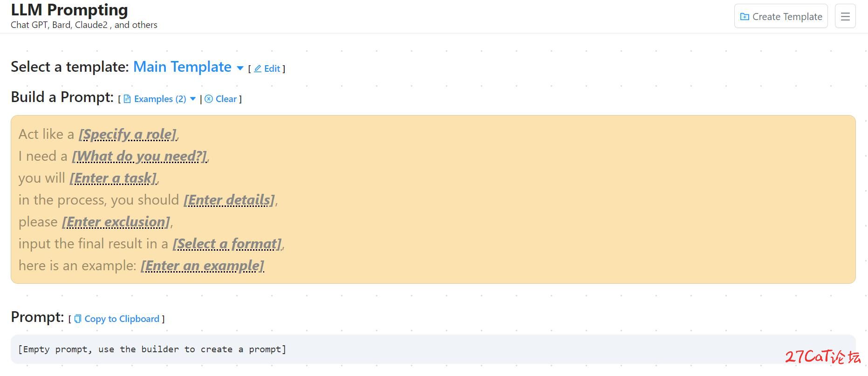Image resolution: width=868 pixels, height=376 pixels.
Task: Click the circled X icon beside Clear
Action: click(209, 99)
